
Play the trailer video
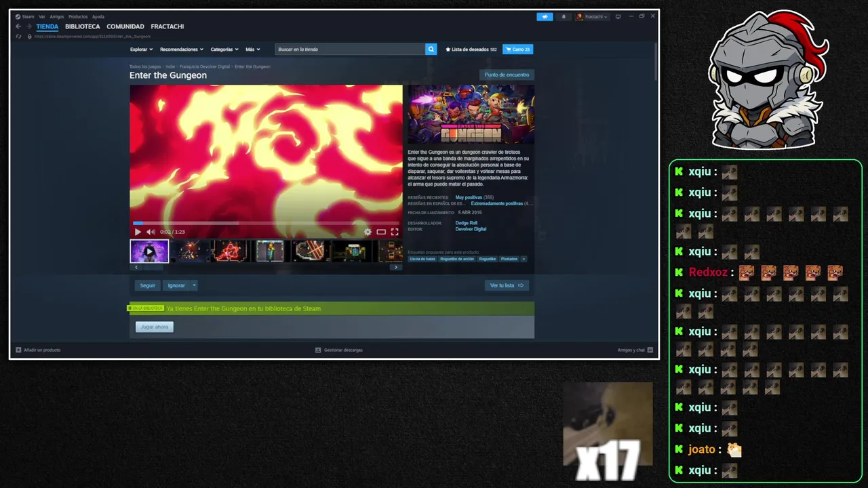coord(138,232)
